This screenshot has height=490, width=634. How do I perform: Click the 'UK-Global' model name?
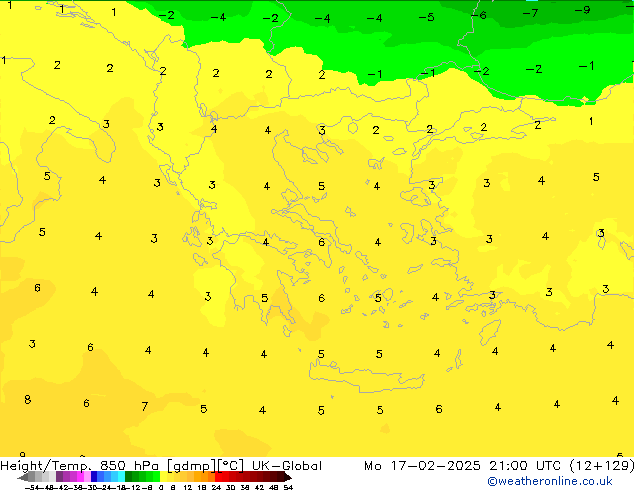point(287,466)
